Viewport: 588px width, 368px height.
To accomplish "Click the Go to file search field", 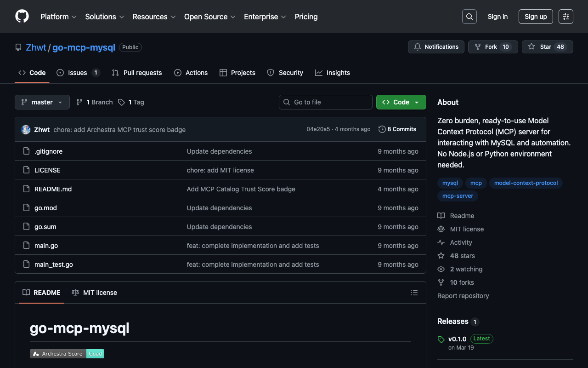I will pos(326,102).
